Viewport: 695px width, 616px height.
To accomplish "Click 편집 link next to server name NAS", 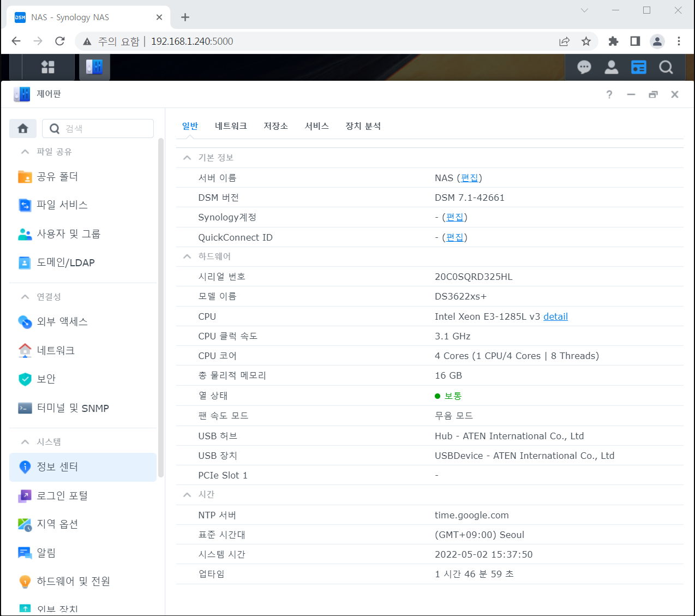I will (469, 178).
